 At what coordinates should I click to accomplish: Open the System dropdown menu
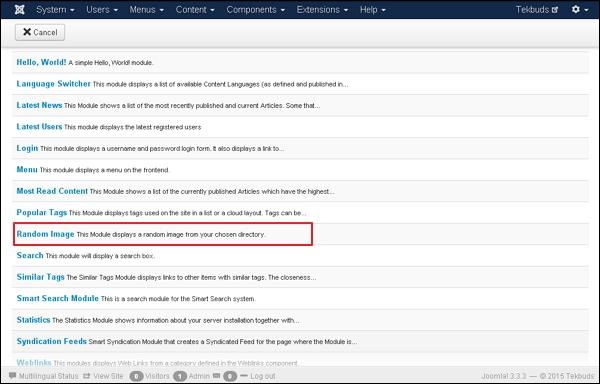[x=55, y=10]
